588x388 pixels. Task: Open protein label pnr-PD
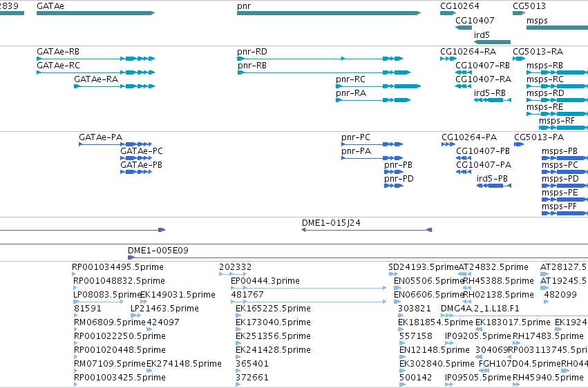(399, 179)
